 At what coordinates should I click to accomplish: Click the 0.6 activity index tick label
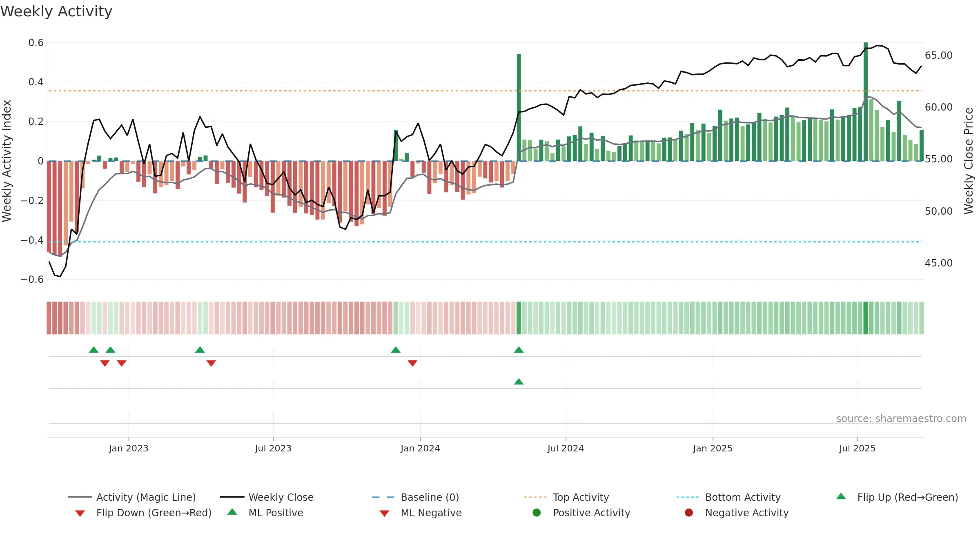36,43
